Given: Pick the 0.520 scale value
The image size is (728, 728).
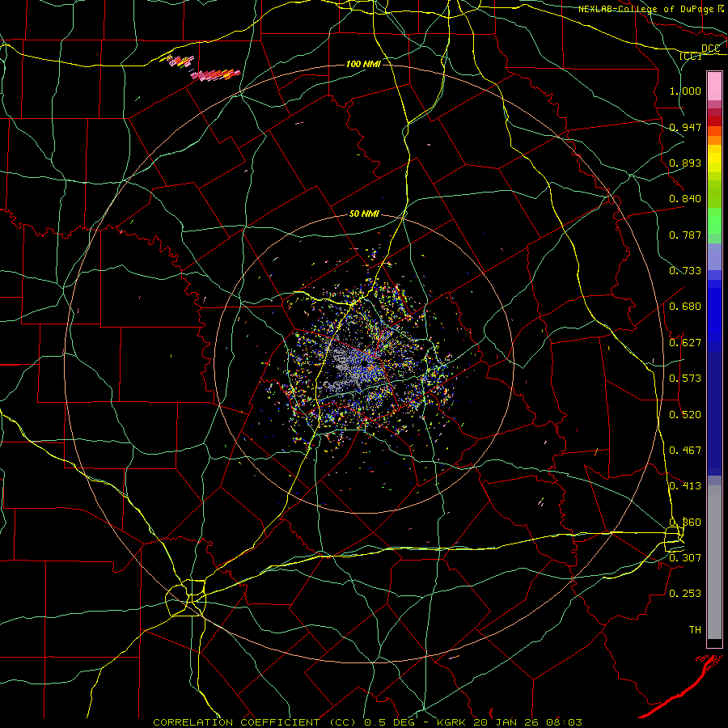Looking at the screenshot, I should [685, 415].
